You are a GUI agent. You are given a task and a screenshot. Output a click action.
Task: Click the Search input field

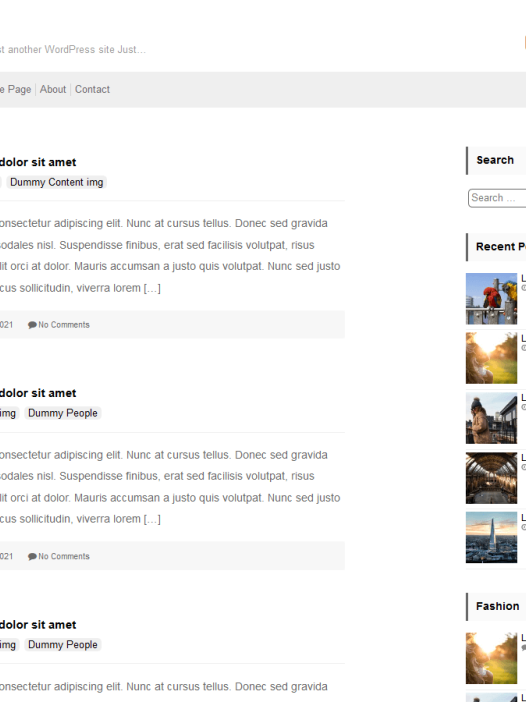pos(497,198)
